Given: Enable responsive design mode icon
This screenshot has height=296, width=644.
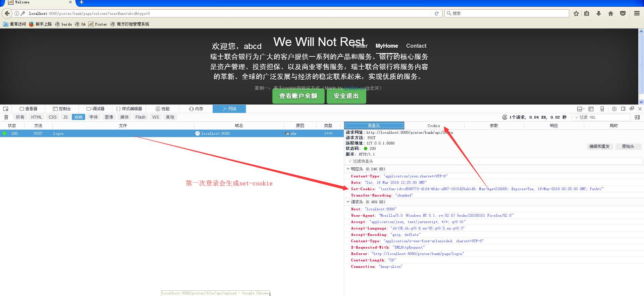Looking at the screenshot, I should tap(602, 109).
